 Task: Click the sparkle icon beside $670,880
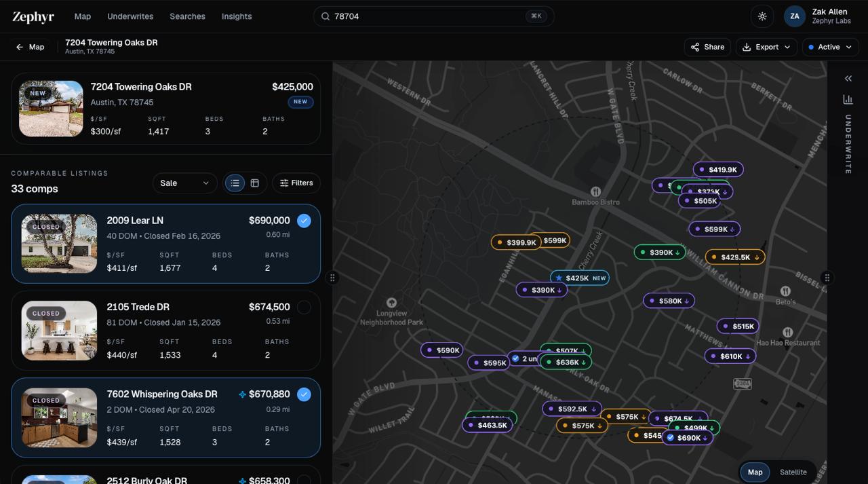pos(242,394)
